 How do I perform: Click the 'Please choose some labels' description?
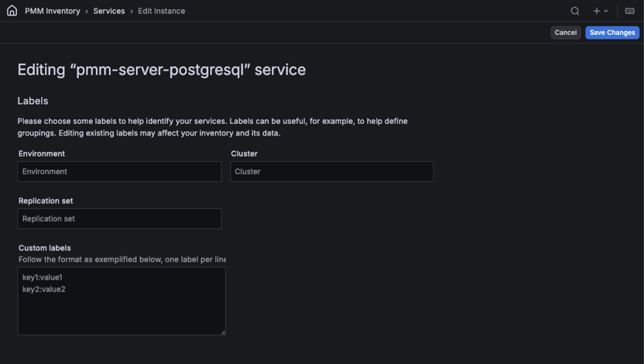click(212, 127)
